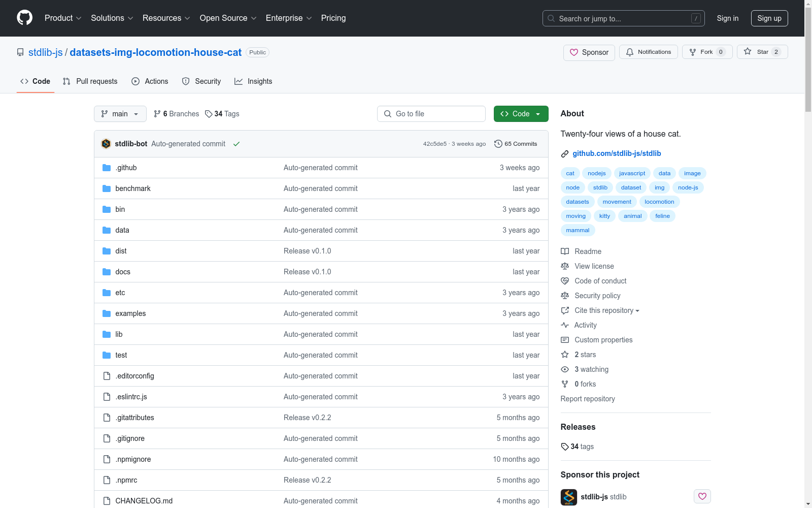Viewport: 812px width, 508px height.
Task: Click the stdlib-bot avatar icon
Action: (106, 144)
